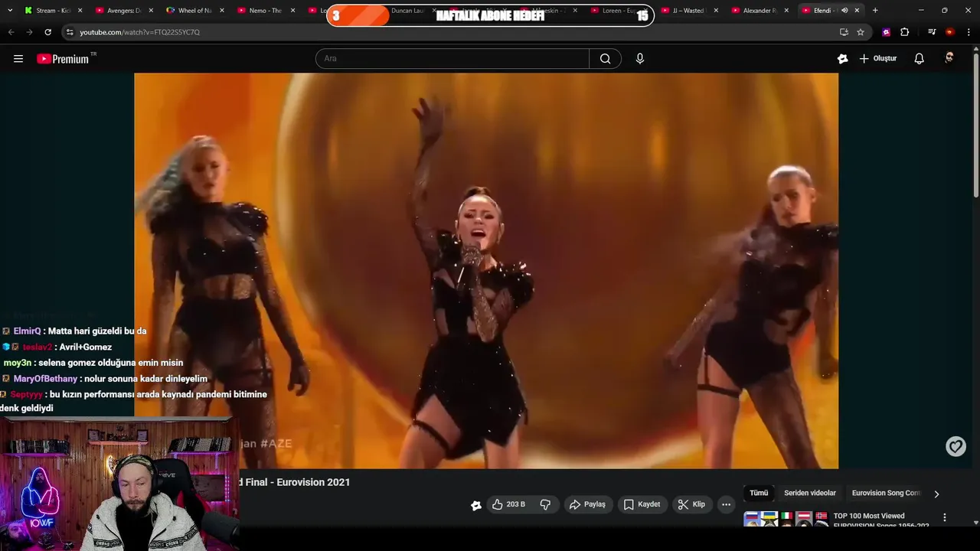Screen dimensions: 980x551
Task: Open the notifications bell
Action: 920,58
